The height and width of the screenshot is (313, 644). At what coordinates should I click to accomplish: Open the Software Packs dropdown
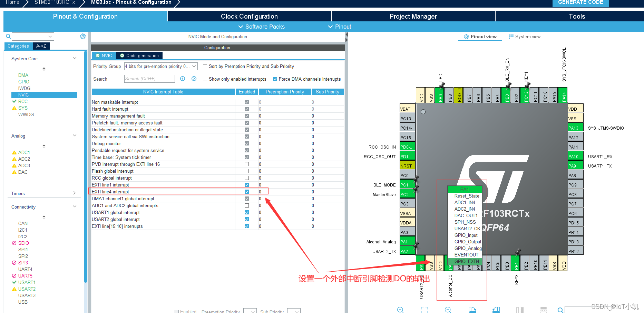[x=262, y=27]
